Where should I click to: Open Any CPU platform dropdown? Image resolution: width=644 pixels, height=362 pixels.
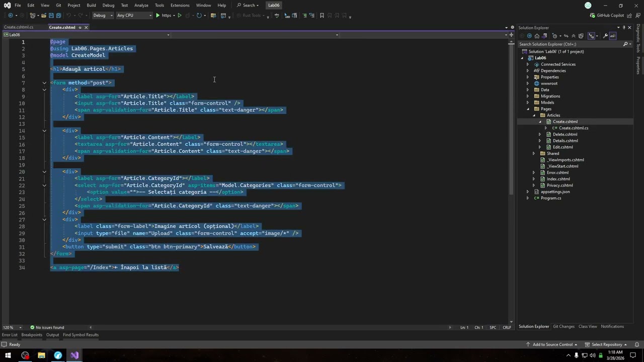(x=134, y=16)
